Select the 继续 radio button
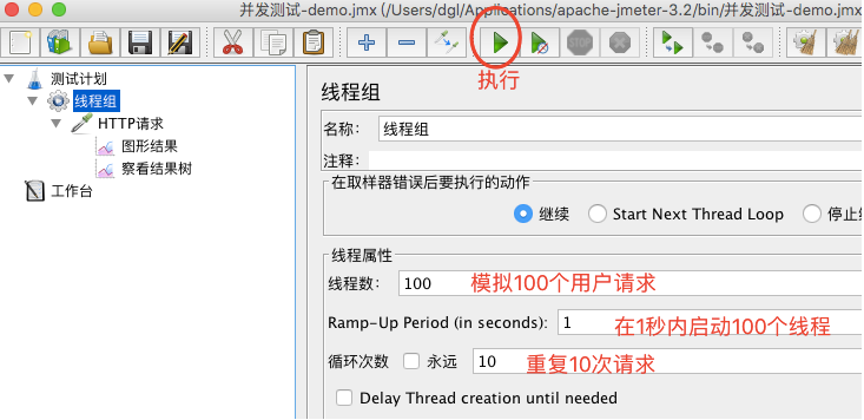Image resolution: width=864 pixels, height=420 pixels. coord(523,213)
